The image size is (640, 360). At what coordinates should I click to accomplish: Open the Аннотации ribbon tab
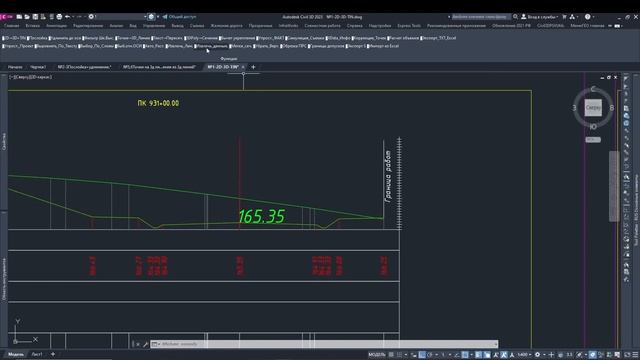(56, 26)
